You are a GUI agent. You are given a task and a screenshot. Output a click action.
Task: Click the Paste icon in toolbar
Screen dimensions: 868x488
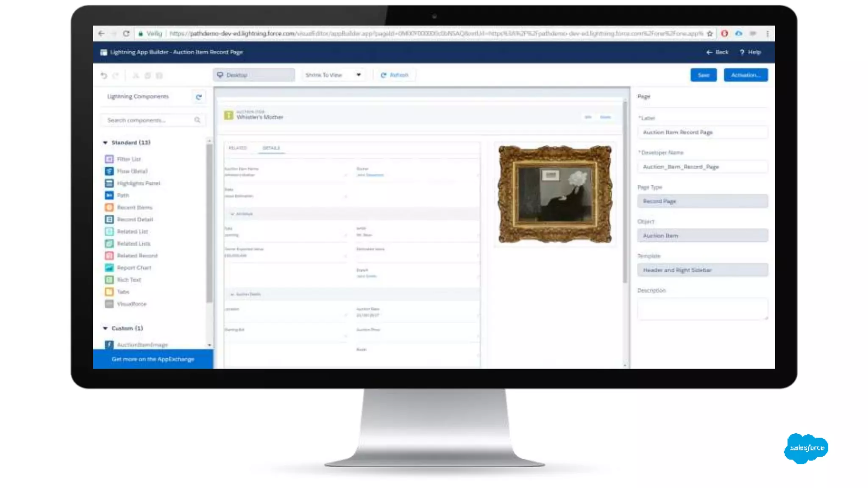159,75
